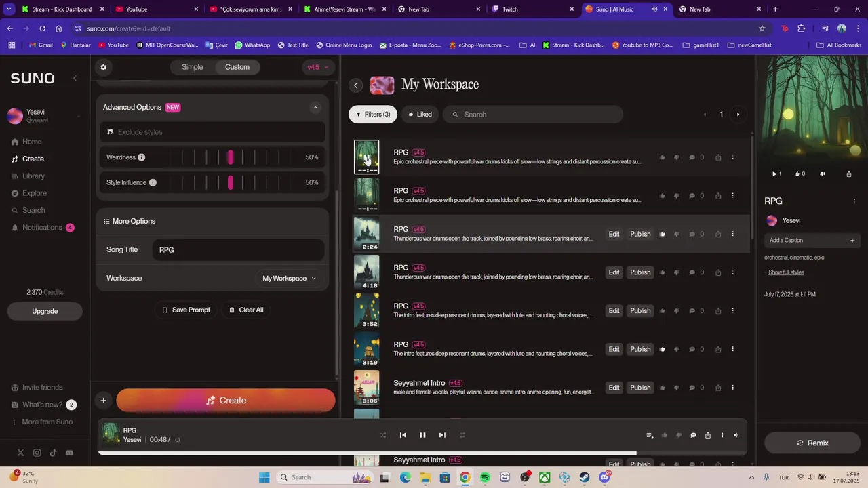Image resolution: width=868 pixels, height=488 pixels.
Task: Mute the player volume
Action: 736,435
